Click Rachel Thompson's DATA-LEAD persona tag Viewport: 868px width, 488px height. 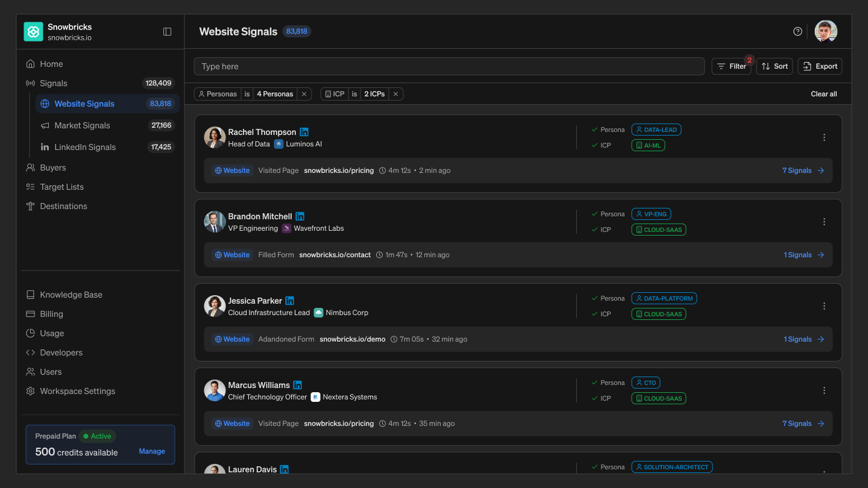pos(656,130)
